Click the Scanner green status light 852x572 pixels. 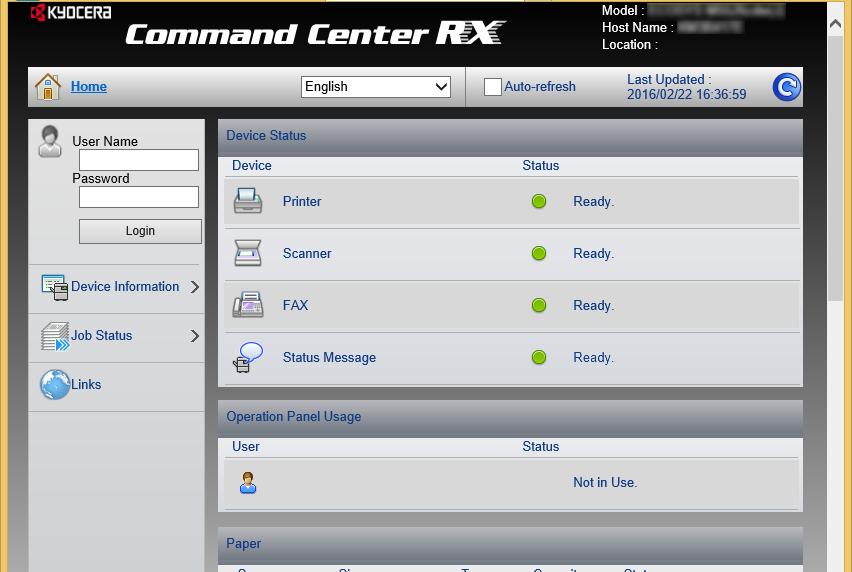[538, 253]
